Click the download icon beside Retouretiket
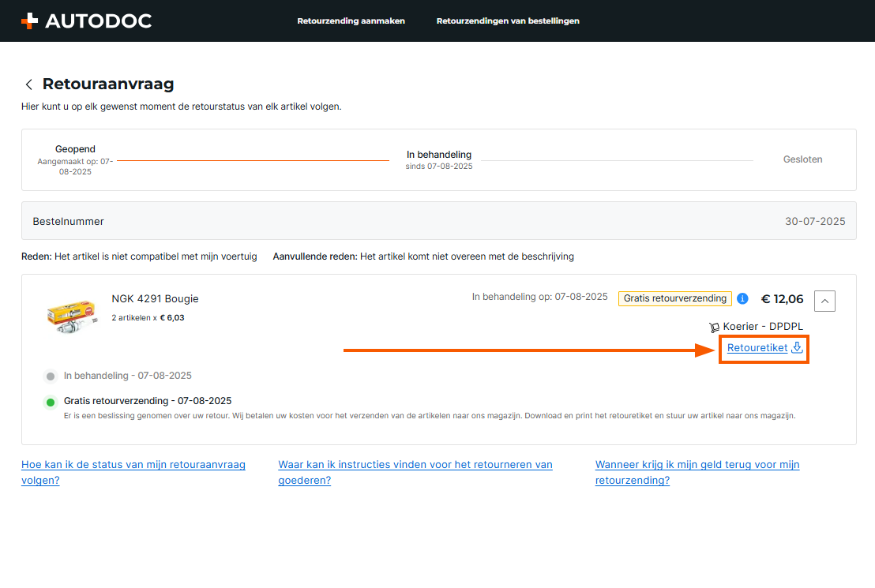 tap(797, 347)
